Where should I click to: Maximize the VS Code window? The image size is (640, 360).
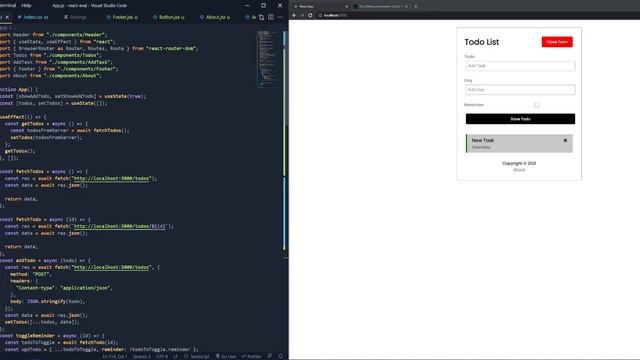coord(263,6)
